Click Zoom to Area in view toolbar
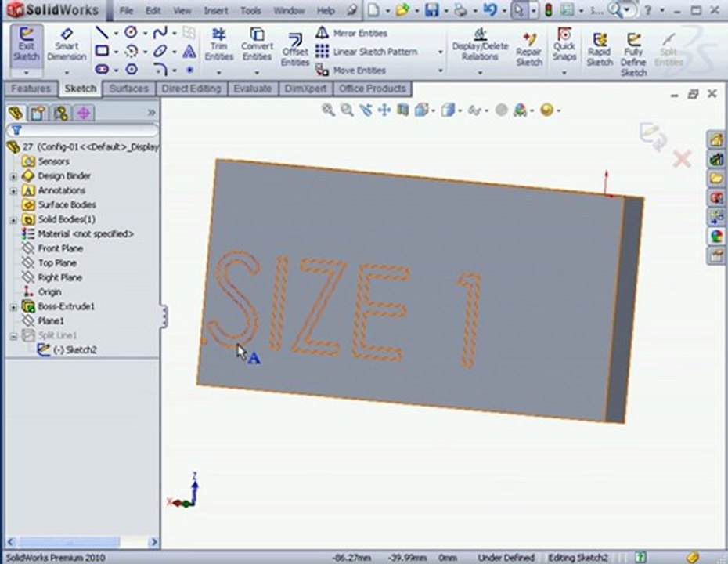728x564 pixels. click(x=347, y=110)
